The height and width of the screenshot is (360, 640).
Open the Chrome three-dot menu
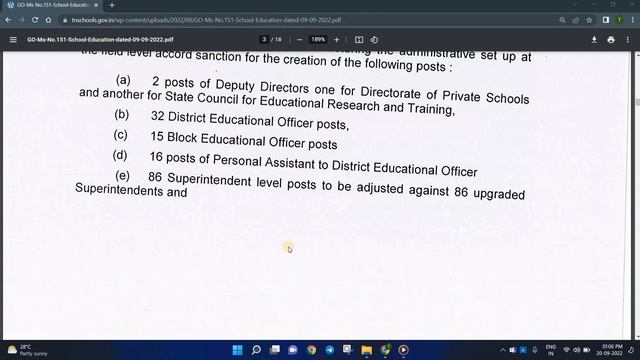(x=633, y=20)
